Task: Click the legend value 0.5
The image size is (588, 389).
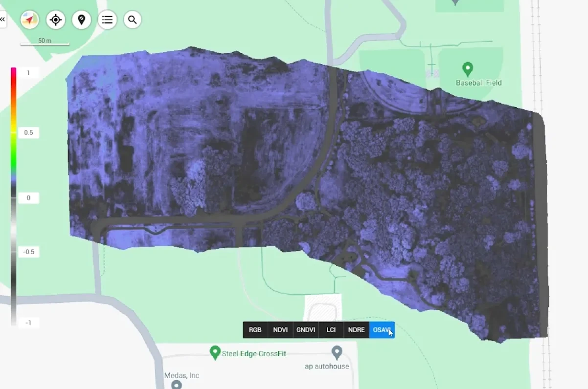Action: click(29, 133)
